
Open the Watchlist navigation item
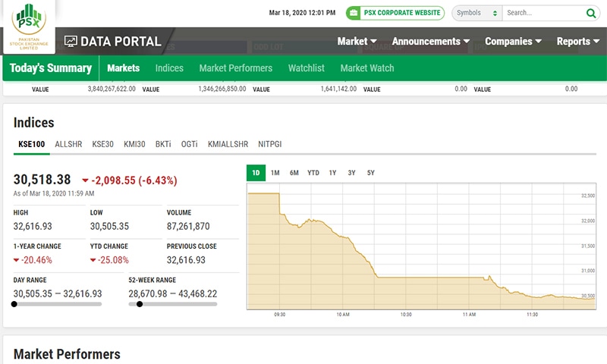pyautogui.click(x=307, y=68)
